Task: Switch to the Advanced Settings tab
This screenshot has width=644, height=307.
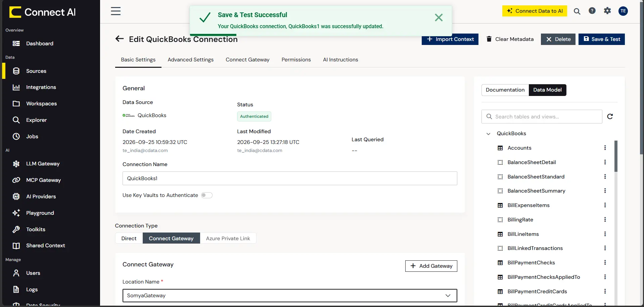Action: point(190,60)
